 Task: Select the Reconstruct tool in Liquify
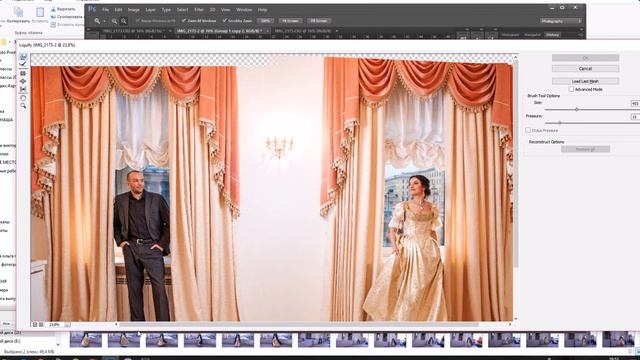click(x=23, y=64)
